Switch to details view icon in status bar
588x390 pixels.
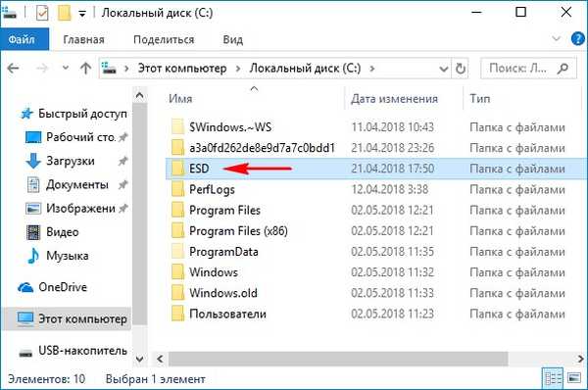(x=553, y=378)
